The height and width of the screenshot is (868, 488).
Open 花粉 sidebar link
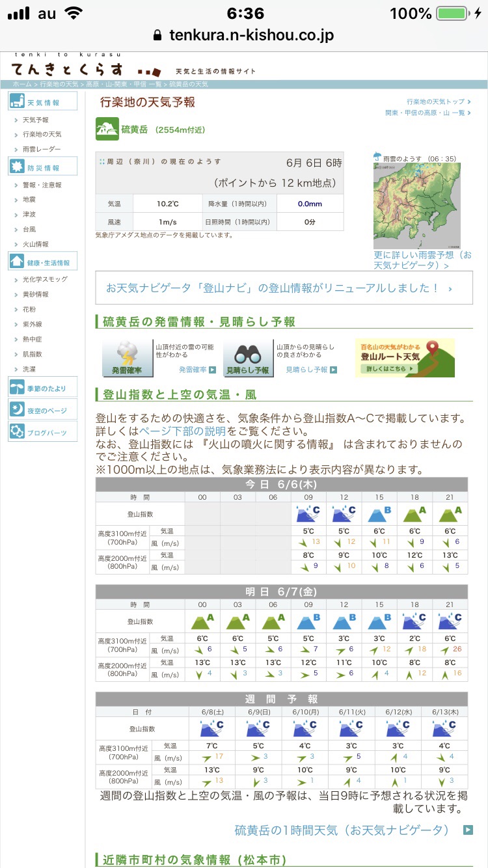(x=29, y=309)
